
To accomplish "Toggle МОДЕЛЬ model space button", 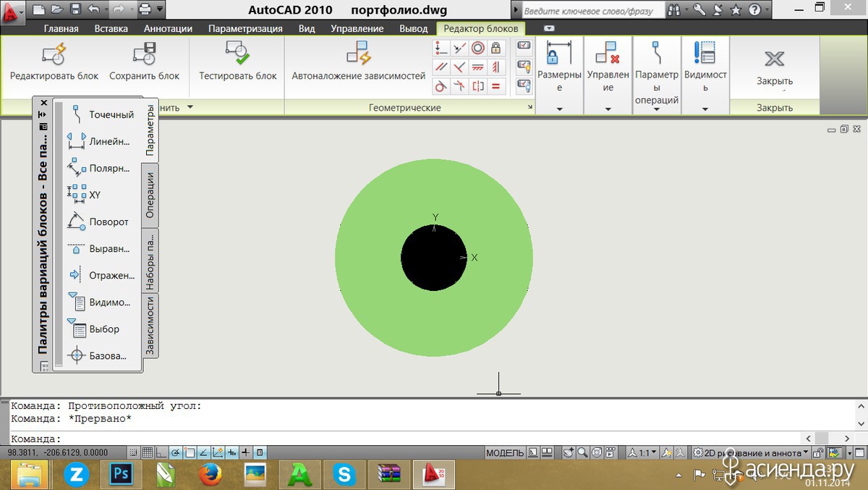I will [504, 453].
